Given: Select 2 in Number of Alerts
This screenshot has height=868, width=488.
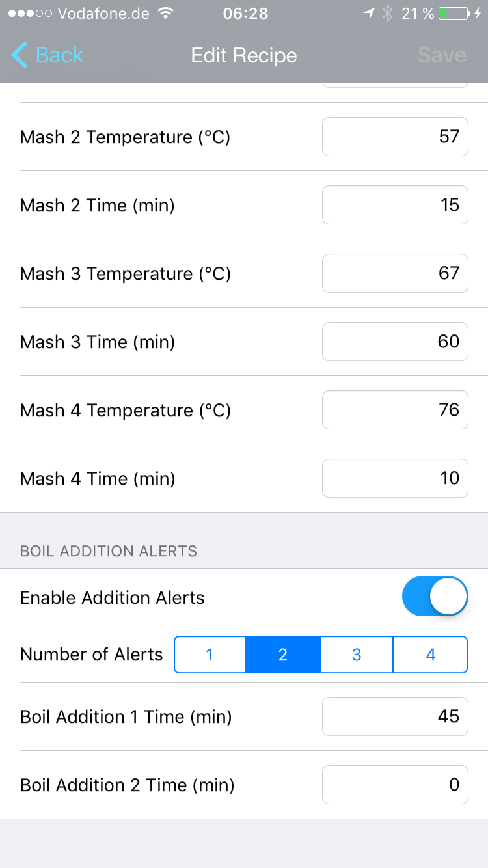Looking at the screenshot, I should tap(283, 655).
